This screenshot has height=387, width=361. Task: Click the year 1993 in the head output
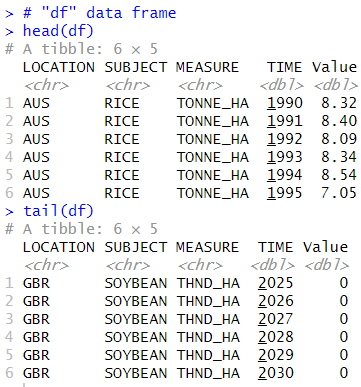point(285,157)
